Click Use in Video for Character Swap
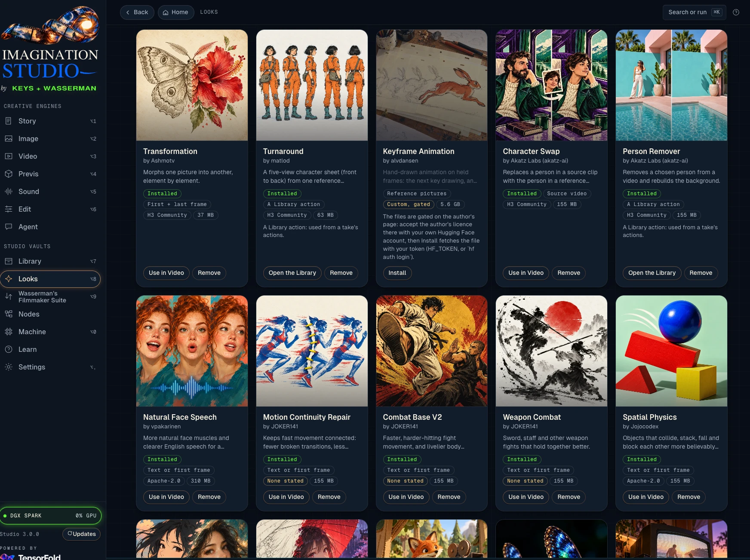 tap(526, 273)
